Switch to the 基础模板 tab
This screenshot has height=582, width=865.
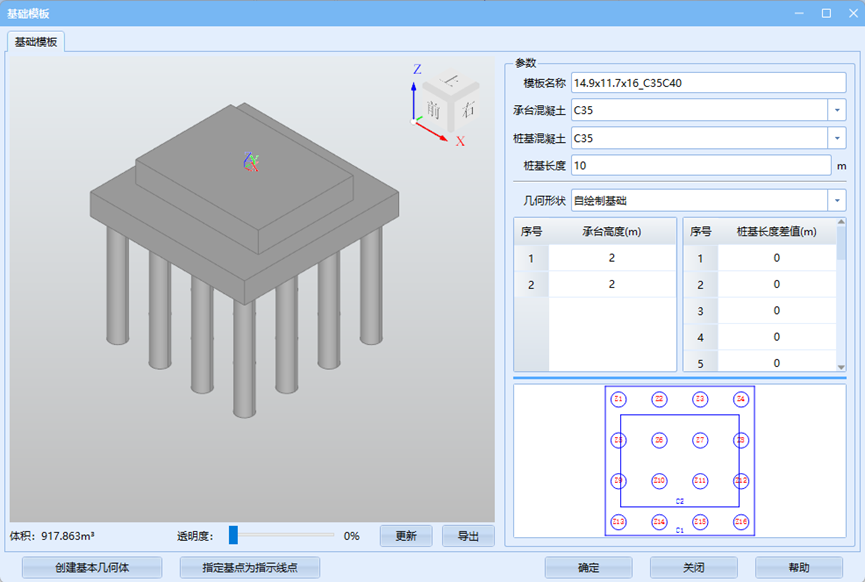click(x=36, y=42)
